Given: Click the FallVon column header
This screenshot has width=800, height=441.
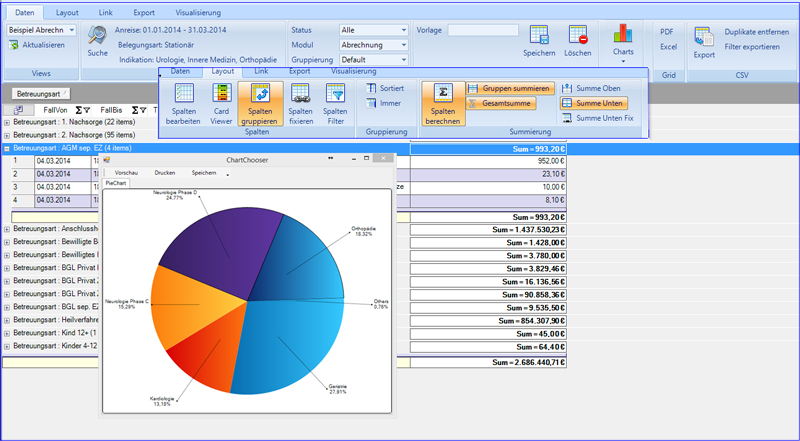Looking at the screenshot, I should 56,110.
